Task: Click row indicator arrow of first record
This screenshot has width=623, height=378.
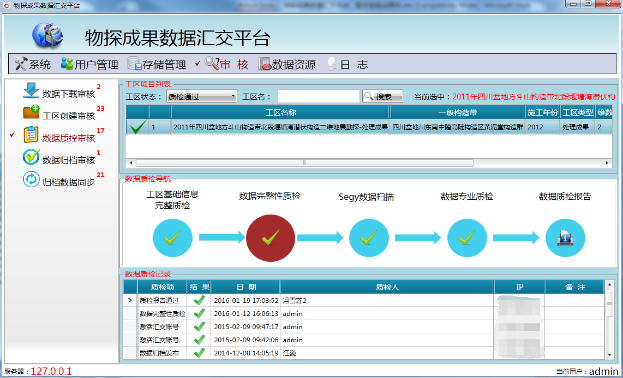Action: point(130,300)
